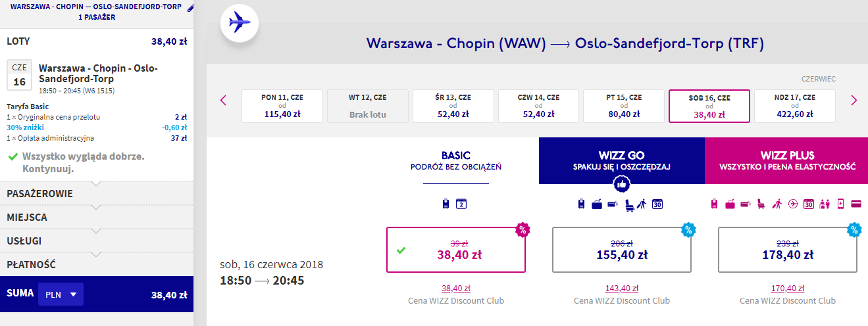The image size is (868, 326).
Task: Click the calendar 2 icon under BASIC
Action: point(461,204)
